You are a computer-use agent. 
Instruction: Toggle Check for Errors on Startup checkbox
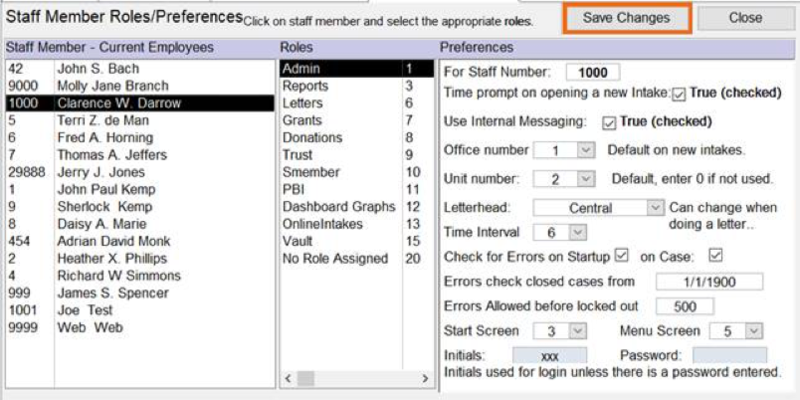coord(622,256)
